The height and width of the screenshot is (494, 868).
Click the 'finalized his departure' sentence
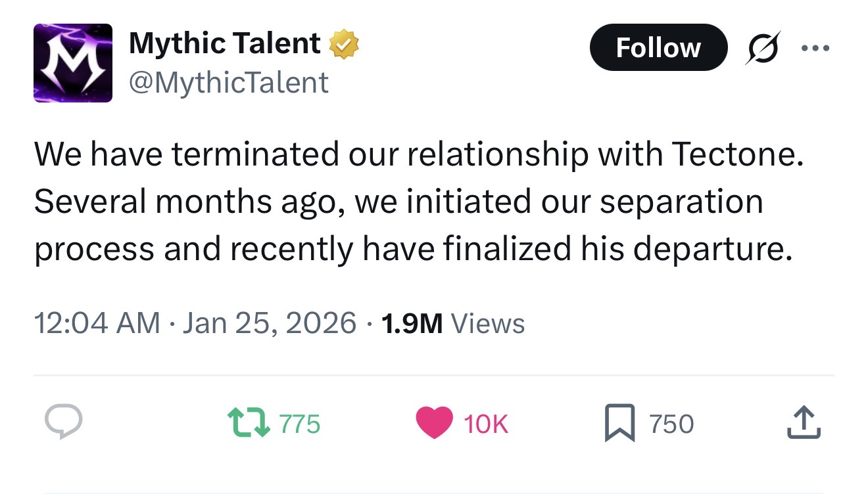[615, 249]
